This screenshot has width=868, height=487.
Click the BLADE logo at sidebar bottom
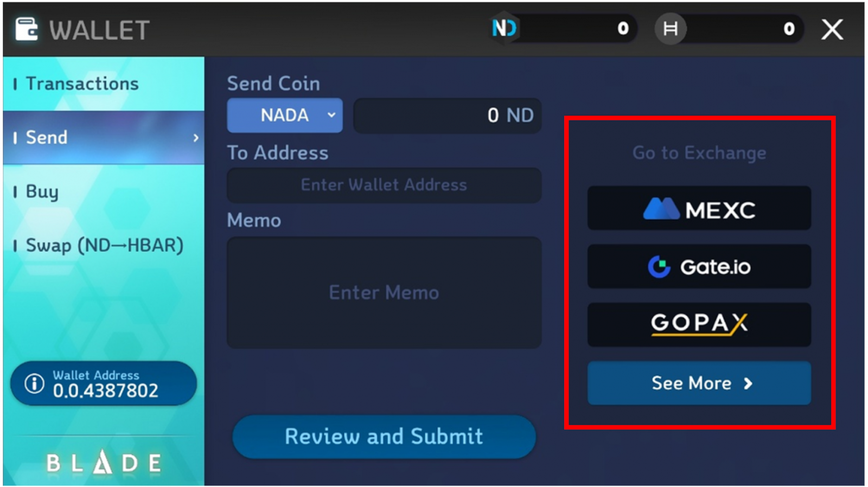pos(104,463)
